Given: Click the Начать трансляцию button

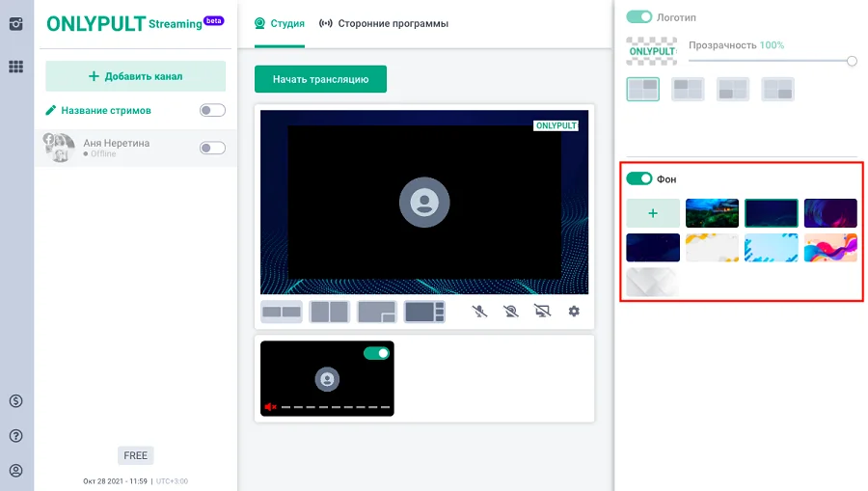Looking at the screenshot, I should click(320, 79).
